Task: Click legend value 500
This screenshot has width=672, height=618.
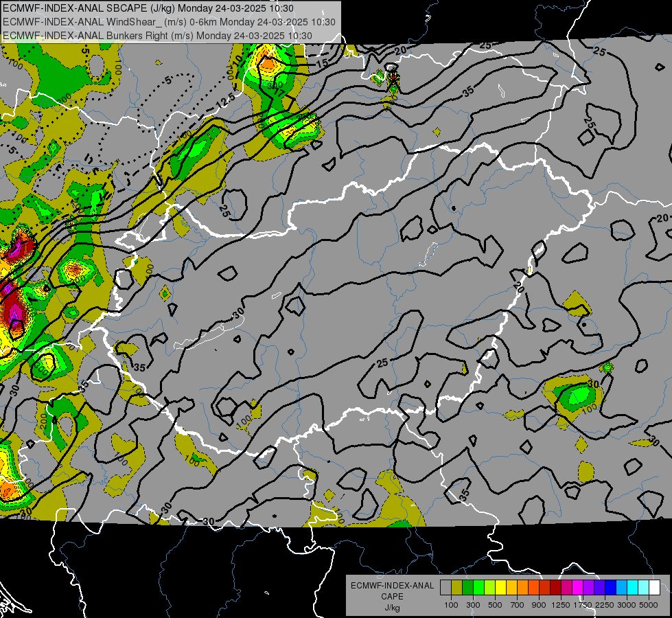Action: pos(496,605)
